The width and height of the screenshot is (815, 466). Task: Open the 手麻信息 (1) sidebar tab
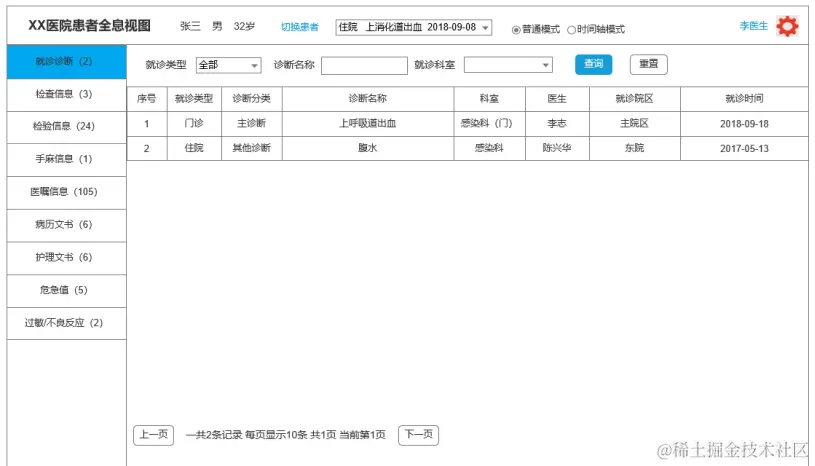[x=67, y=160]
